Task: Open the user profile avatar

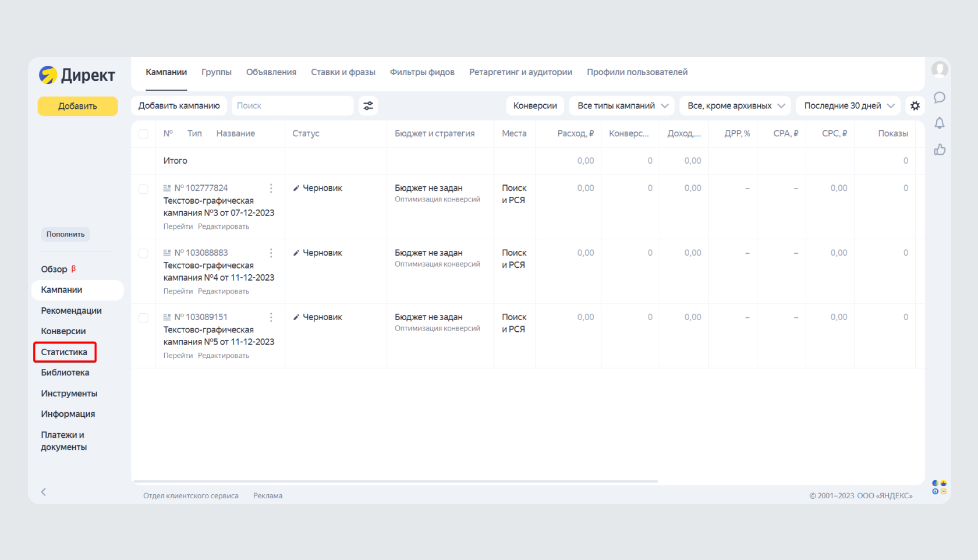Action: point(939,70)
